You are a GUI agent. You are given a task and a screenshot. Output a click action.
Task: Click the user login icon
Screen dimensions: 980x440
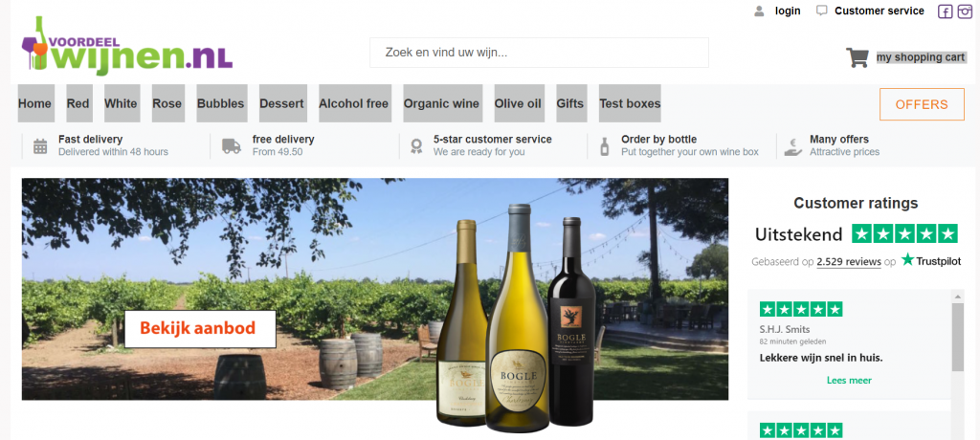tap(759, 11)
